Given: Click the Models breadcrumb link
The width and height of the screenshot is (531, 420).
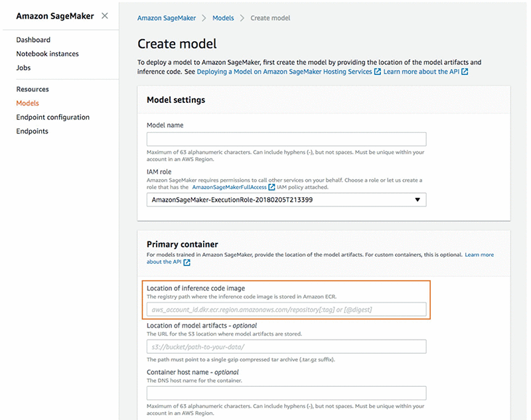Looking at the screenshot, I should (223, 18).
